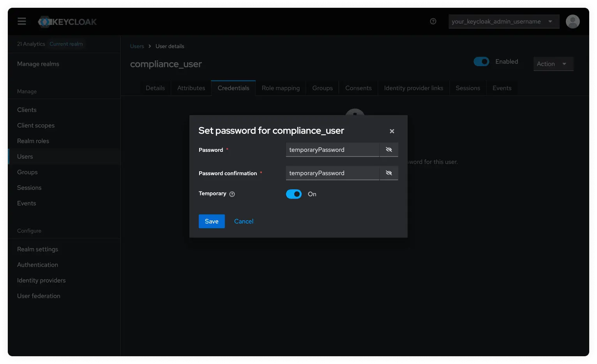Click the Keycloak logo
597x364 pixels.
(67, 21)
